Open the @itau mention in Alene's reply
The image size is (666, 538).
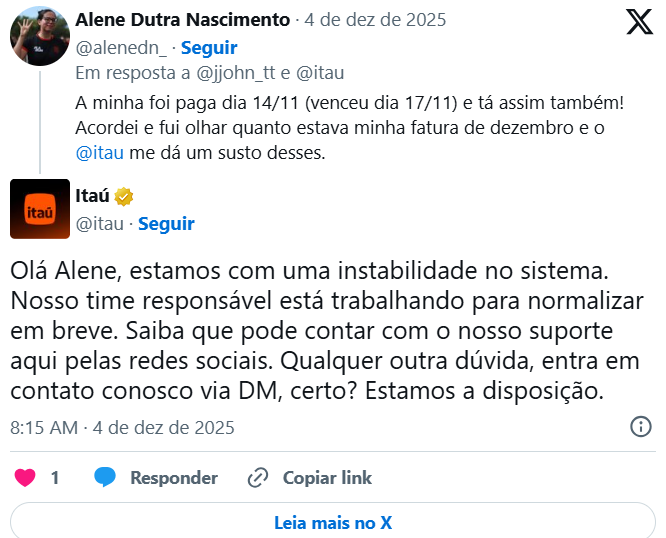99,152
